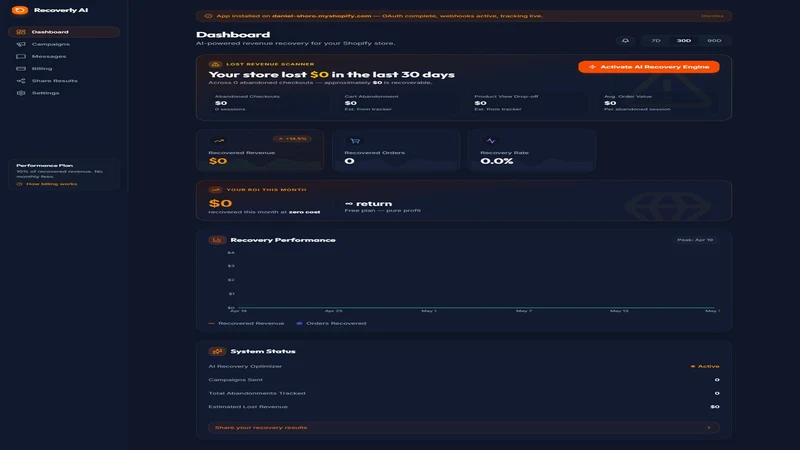The height and width of the screenshot is (450, 800).
Task: Click the Billing card icon
Action: 21,68
